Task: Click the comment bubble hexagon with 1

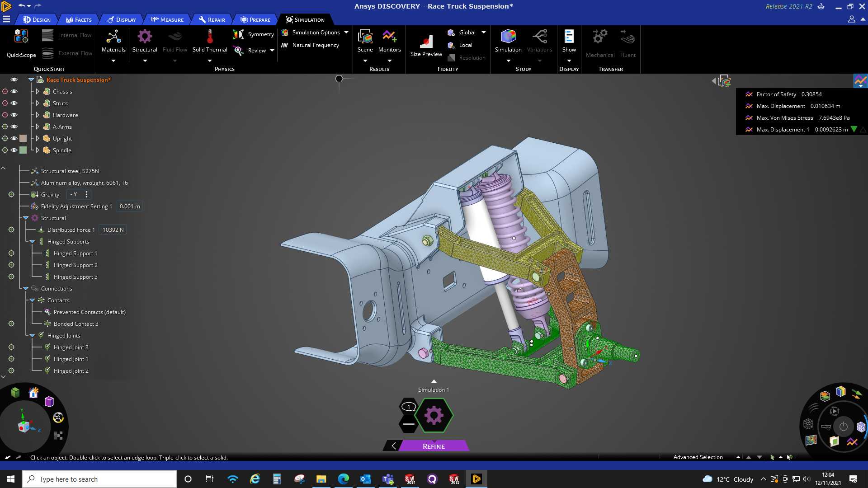Action: [409, 407]
